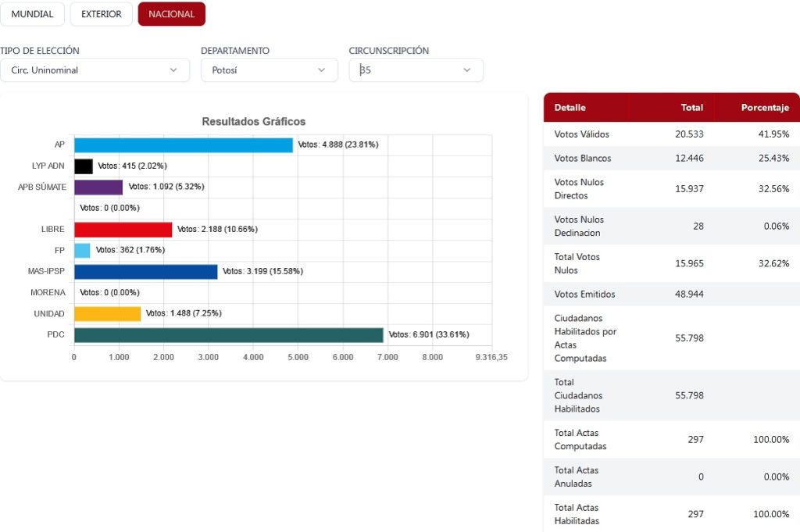Image resolution: width=800 pixels, height=532 pixels.
Task: Open the Tipo de Elección dropdown
Action: tap(94, 70)
